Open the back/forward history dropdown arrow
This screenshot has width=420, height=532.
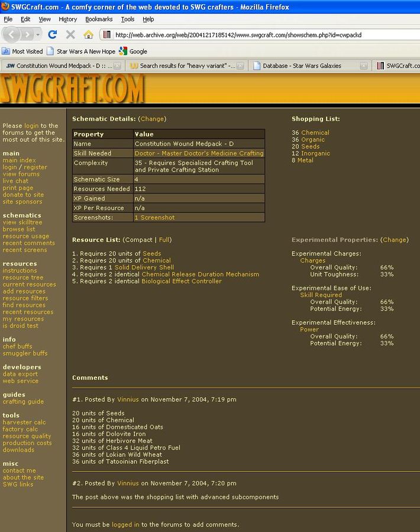tap(38, 35)
